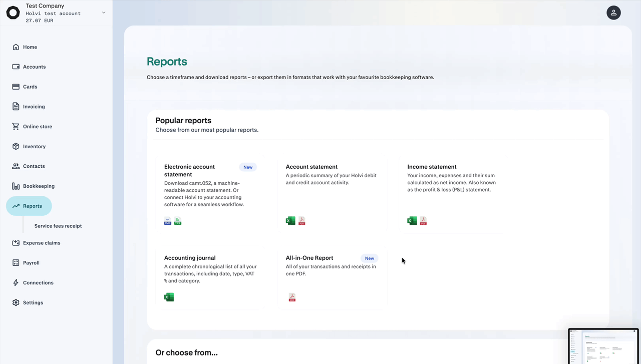Click the Bookkeeping bar chart icon

(x=16, y=186)
